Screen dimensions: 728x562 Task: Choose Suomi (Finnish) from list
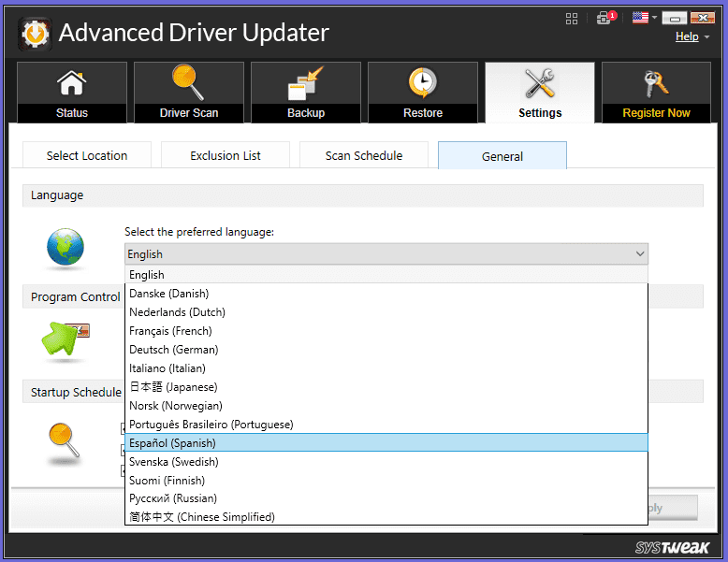[386, 480]
